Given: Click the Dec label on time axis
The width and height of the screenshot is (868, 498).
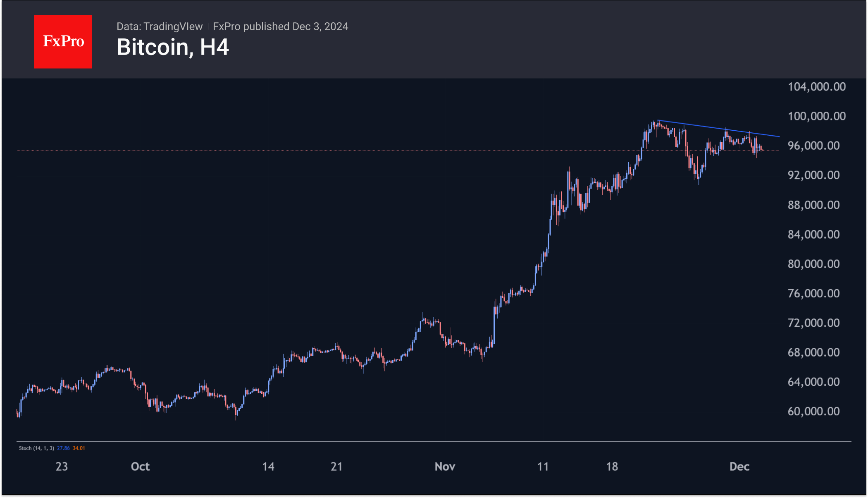Looking at the screenshot, I should [739, 467].
